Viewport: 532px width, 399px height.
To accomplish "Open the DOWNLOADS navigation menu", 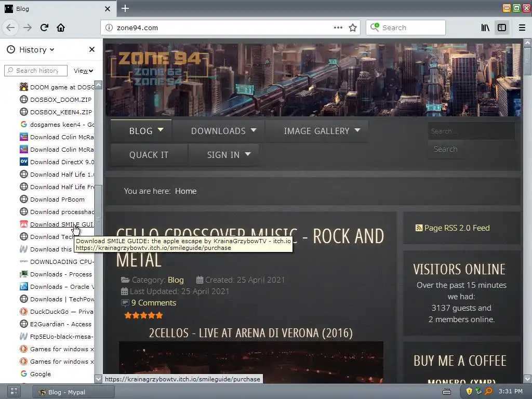I will 219,131.
